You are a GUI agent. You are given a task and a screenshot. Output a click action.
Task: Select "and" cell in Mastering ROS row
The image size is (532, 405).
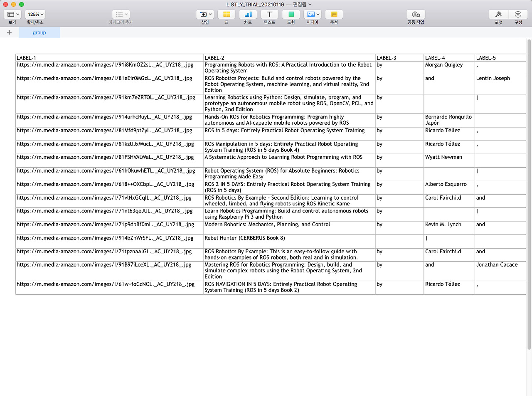[x=449, y=271]
